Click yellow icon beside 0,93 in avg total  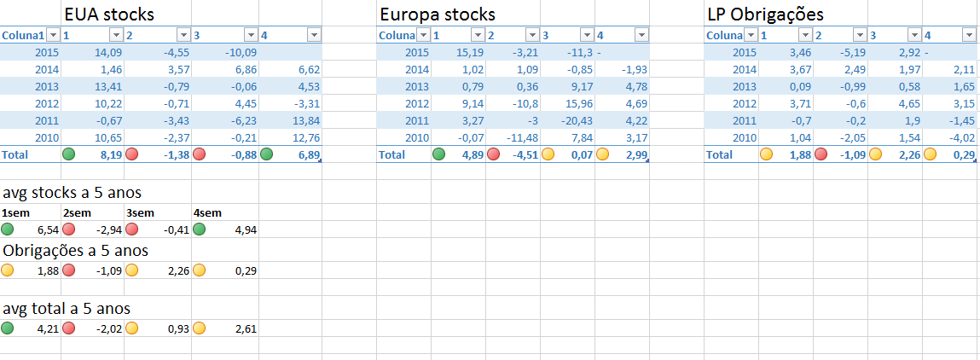(132, 328)
